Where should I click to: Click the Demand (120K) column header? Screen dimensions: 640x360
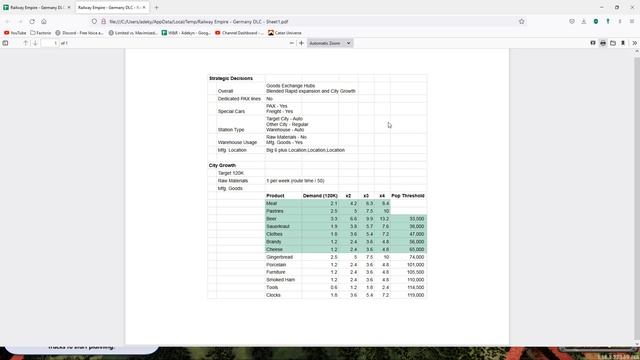(320, 196)
